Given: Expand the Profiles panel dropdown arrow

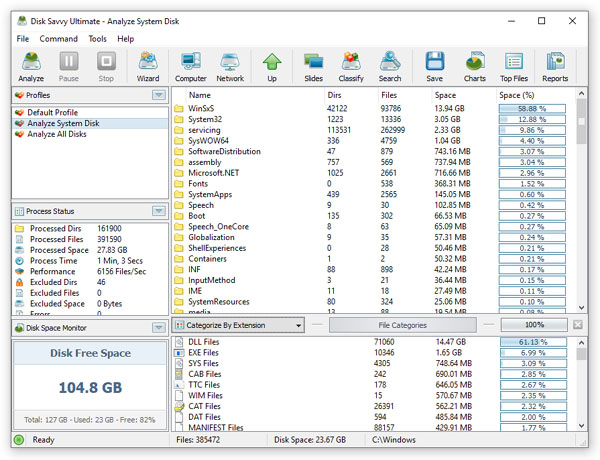Looking at the screenshot, I should pyautogui.click(x=159, y=95).
